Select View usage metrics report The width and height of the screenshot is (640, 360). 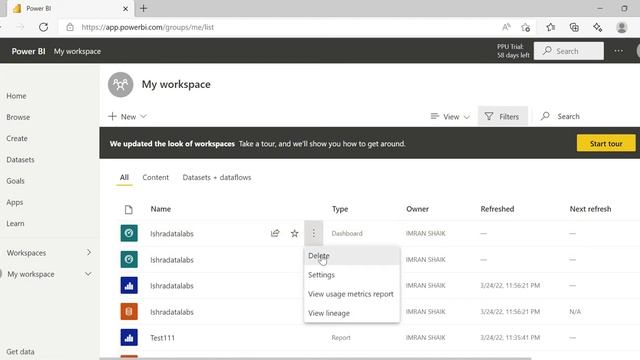pyautogui.click(x=352, y=294)
